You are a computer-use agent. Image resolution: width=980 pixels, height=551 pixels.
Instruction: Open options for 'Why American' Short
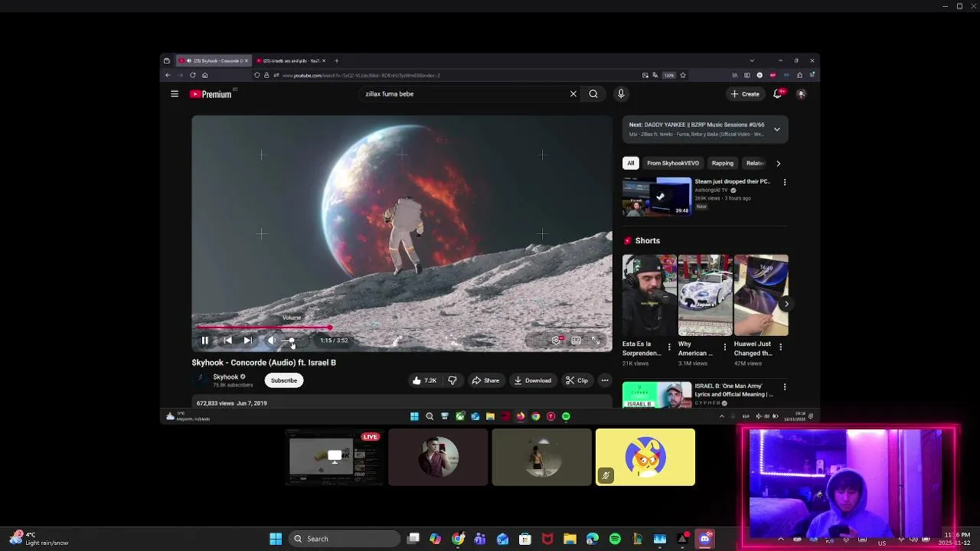pyautogui.click(x=725, y=347)
